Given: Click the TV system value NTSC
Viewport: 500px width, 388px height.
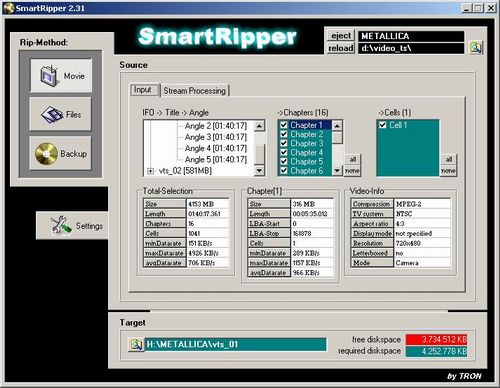Looking at the screenshot, I should (422, 214).
